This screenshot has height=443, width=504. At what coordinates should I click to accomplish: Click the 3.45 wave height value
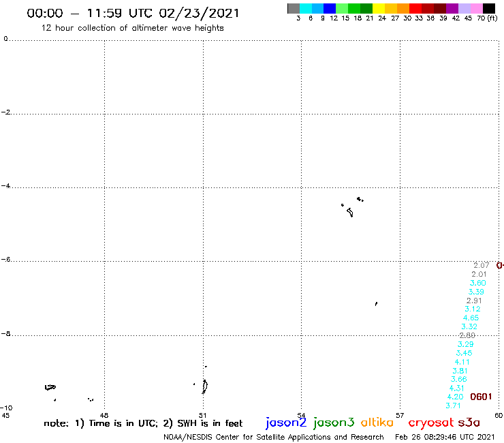pyautogui.click(x=464, y=353)
